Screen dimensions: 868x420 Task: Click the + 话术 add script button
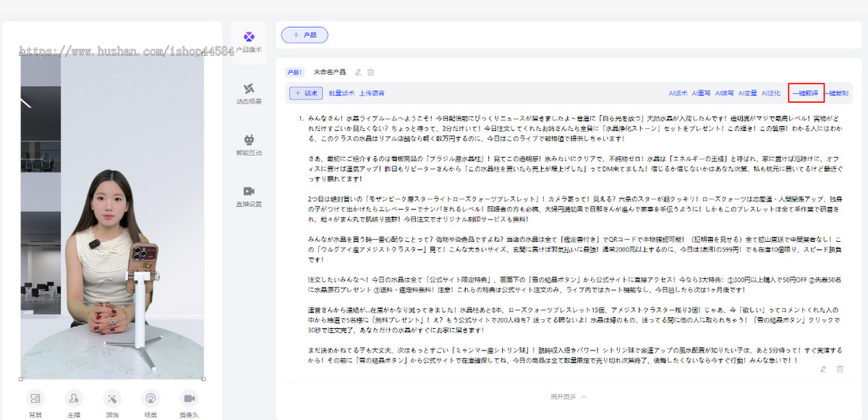coord(306,93)
